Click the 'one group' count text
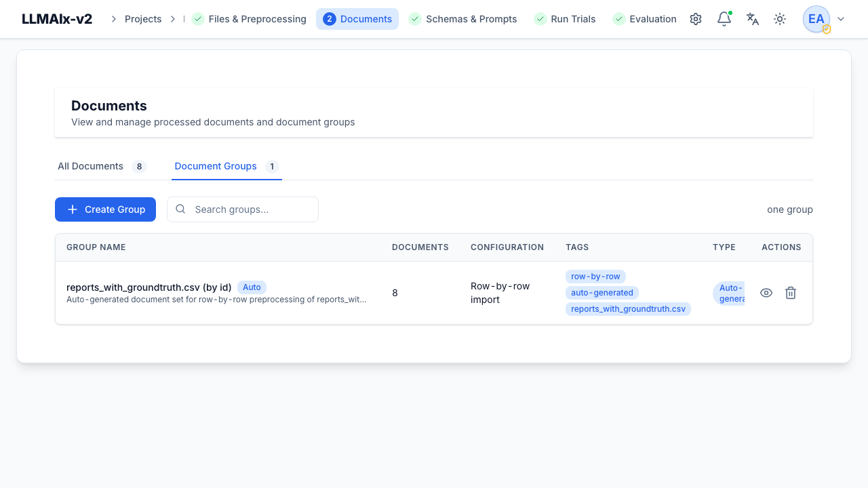The height and width of the screenshot is (488, 868). click(790, 209)
